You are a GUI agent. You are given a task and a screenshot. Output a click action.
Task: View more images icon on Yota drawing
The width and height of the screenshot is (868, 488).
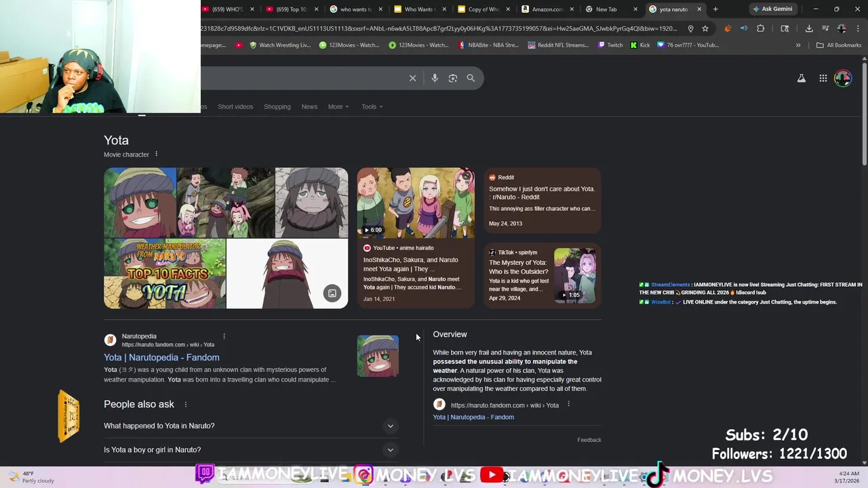click(x=332, y=293)
